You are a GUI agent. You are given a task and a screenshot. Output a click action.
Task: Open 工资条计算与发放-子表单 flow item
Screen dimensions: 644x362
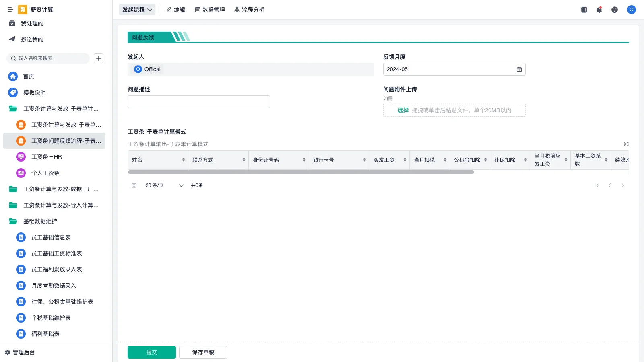(x=54, y=125)
